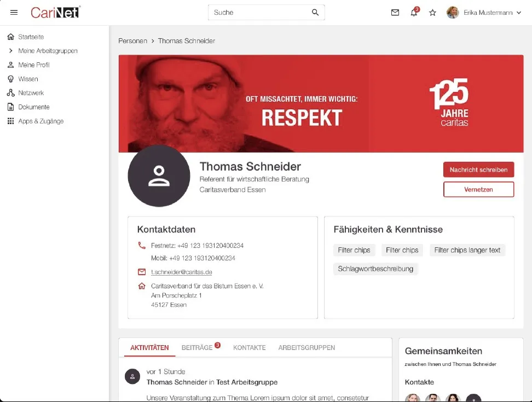Toggle the first Filter chips chip

pyautogui.click(x=354, y=250)
